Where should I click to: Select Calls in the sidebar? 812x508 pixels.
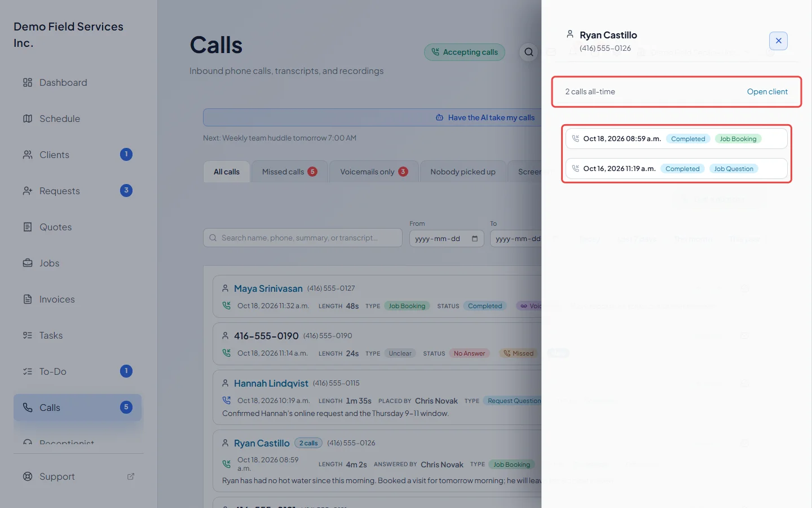click(x=78, y=408)
